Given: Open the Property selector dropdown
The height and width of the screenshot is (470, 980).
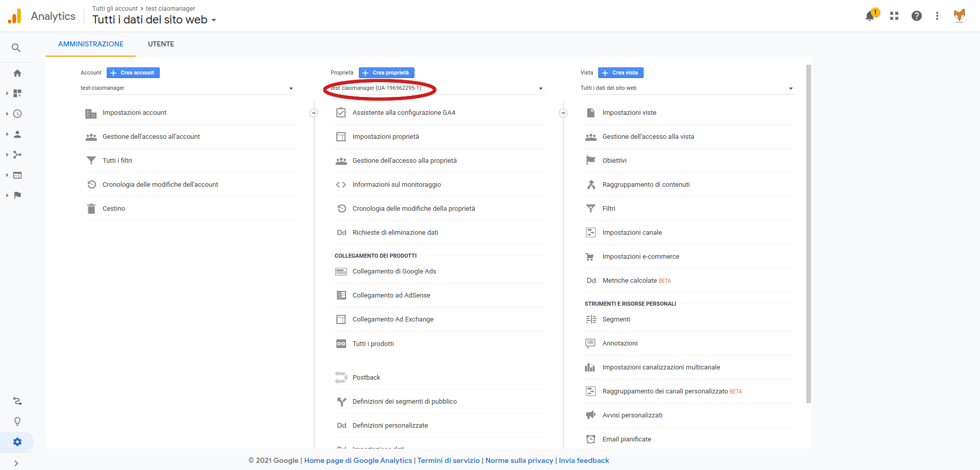Looking at the screenshot, I should (x=436, y=88).
